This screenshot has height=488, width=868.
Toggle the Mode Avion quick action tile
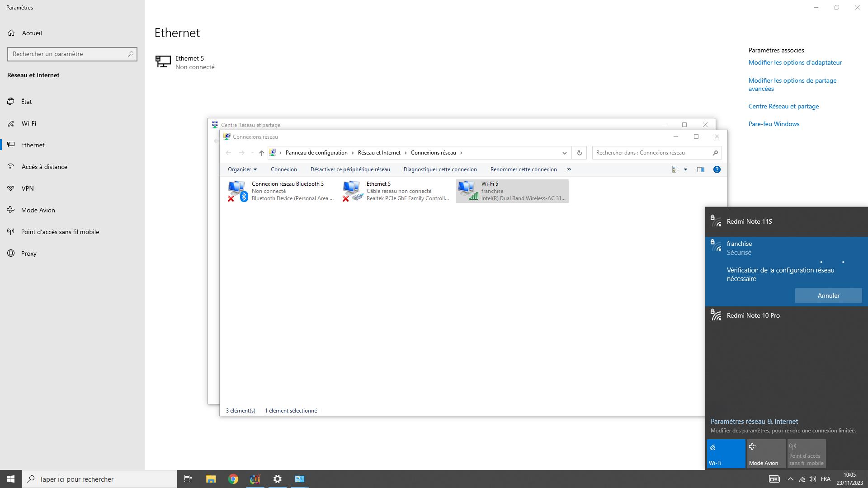pyautogui.click(x=766, y=454)
